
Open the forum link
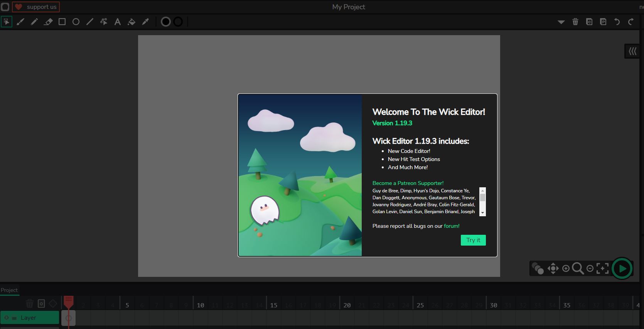pos(452,226)
